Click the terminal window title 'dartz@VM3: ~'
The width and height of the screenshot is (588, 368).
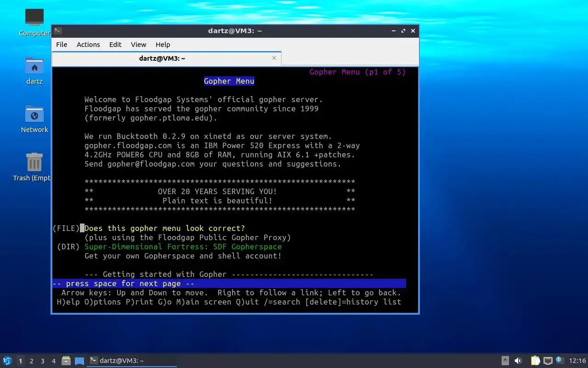point(235,31)
